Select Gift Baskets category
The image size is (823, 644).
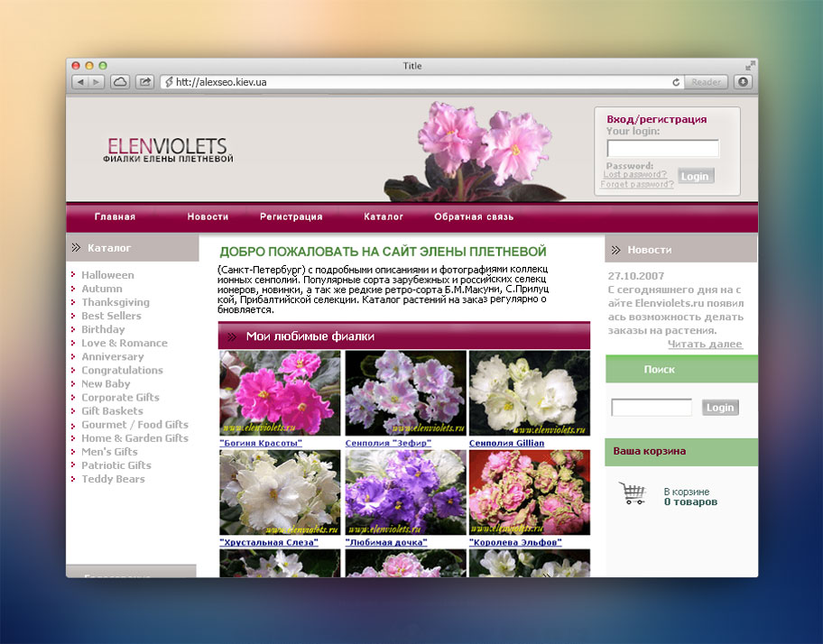coord(112,411)
